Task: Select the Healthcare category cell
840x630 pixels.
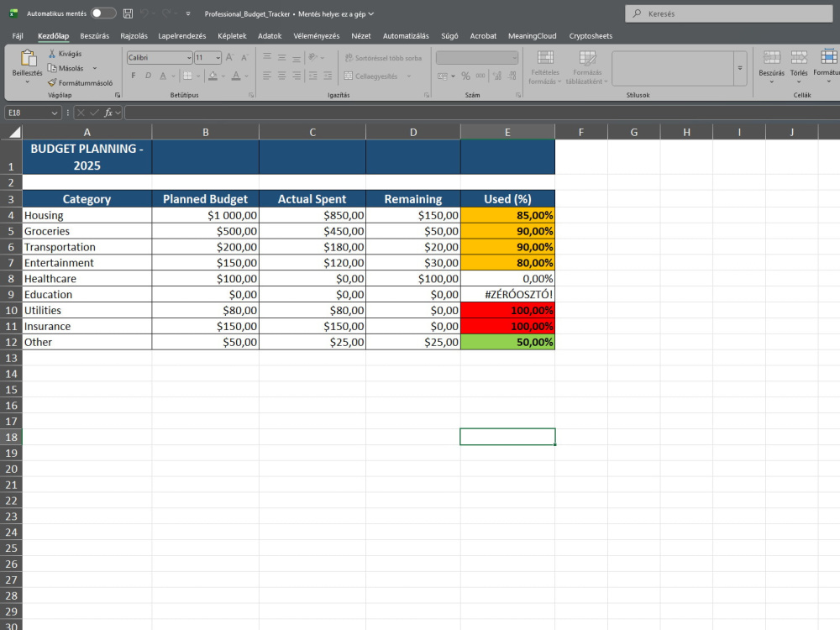Action: 87,279
